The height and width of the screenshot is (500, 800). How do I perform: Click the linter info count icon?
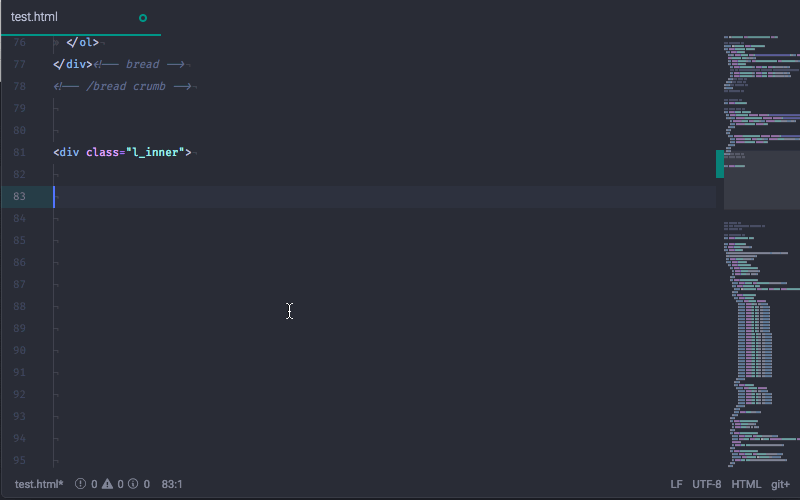133,484
